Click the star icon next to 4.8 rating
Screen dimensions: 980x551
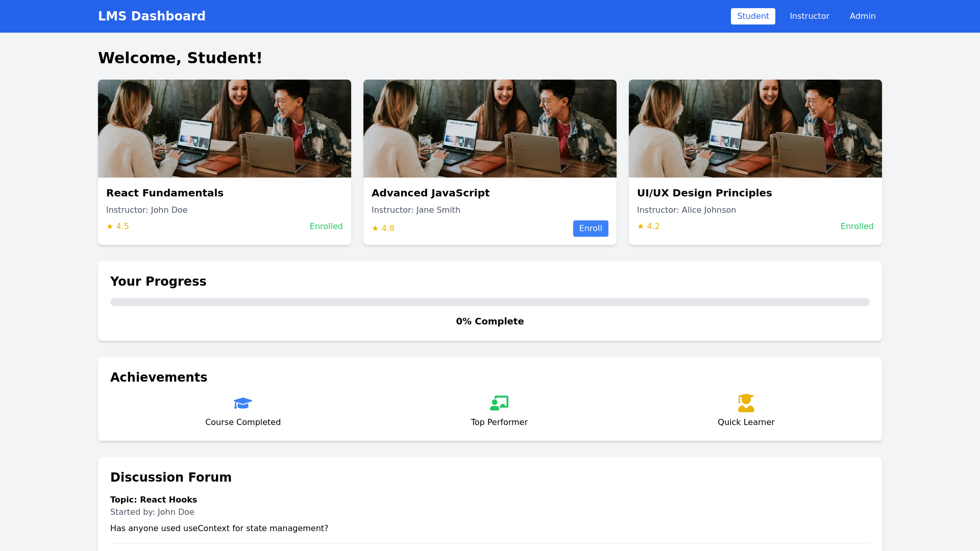point(375,229)
